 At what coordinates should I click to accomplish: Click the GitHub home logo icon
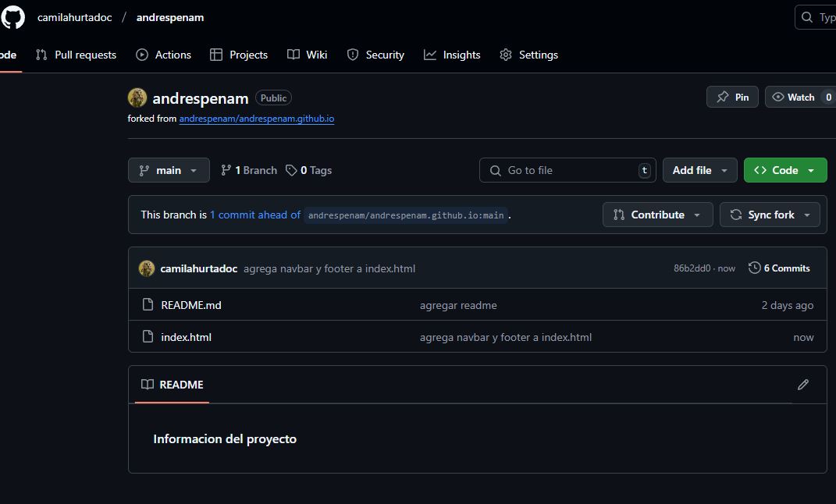[12, 16]
